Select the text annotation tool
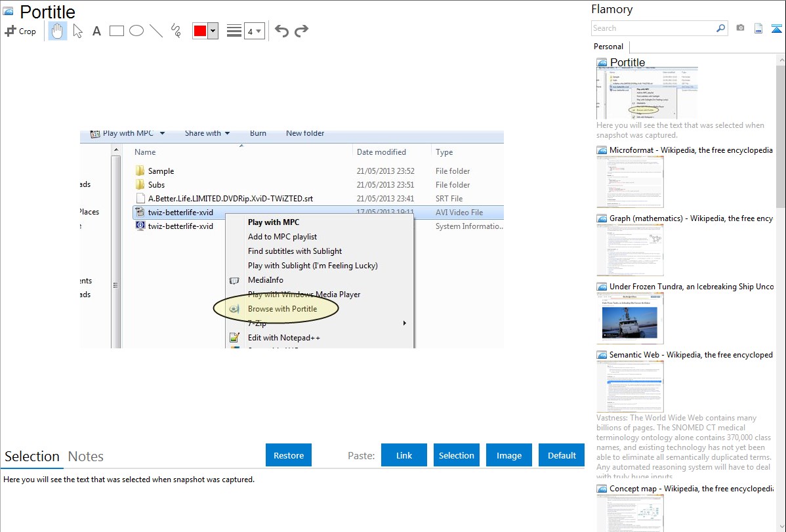Screen dimensions: 786x532 [96, 31]
